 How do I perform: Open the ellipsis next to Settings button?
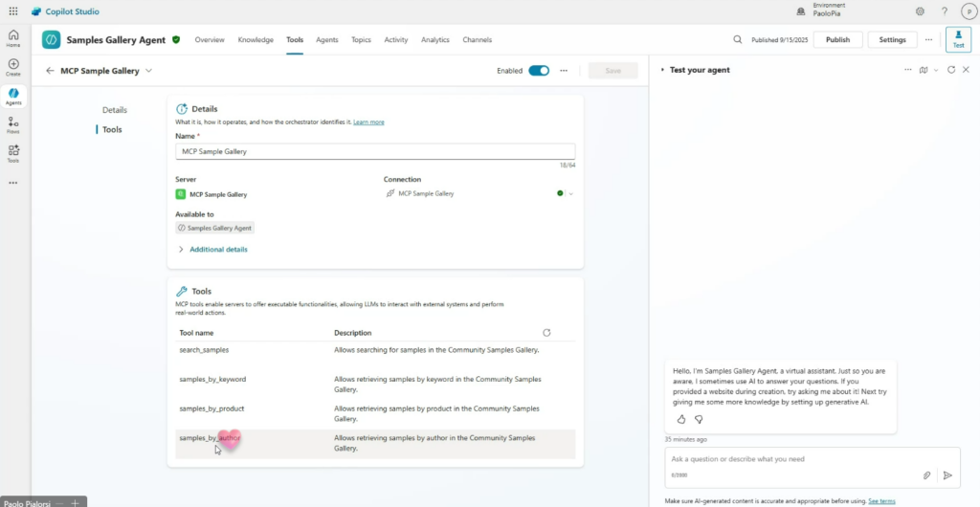click(928, 39)
